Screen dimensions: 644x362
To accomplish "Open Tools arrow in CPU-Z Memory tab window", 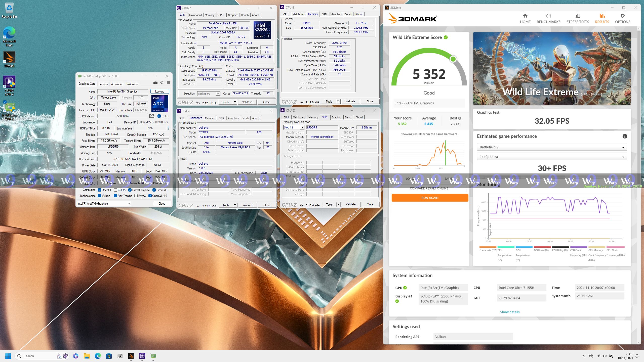I will click(338, 101).
